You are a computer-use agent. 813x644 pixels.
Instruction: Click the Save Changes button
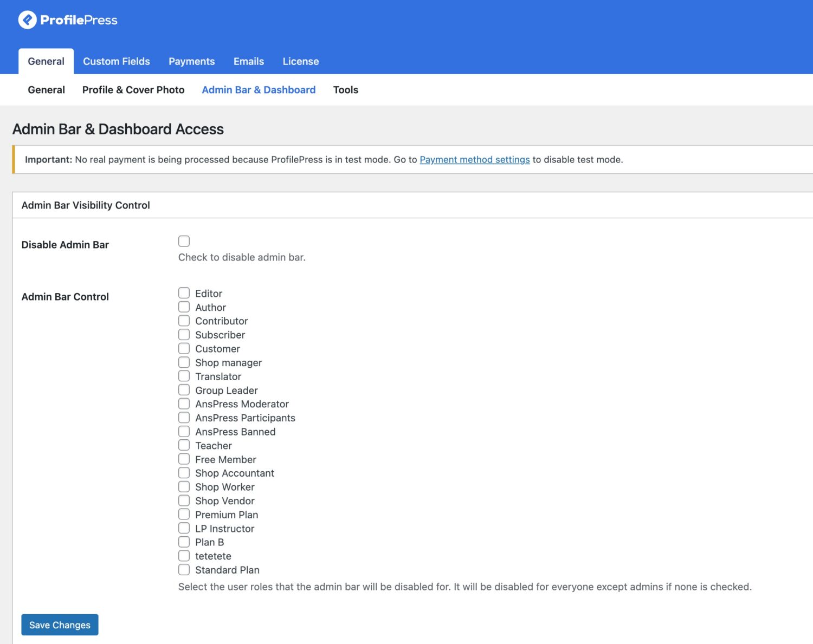coord(60,625)
